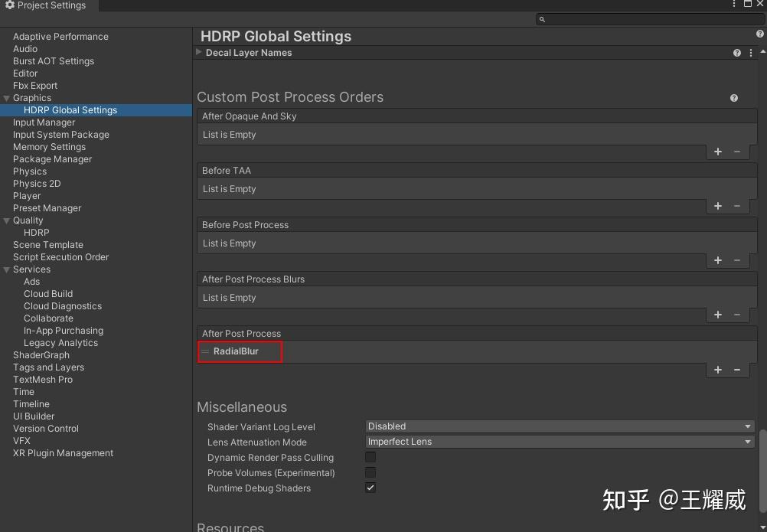
Task: Uncheck Runtime Debug Shaders
Action: [370, 488]
